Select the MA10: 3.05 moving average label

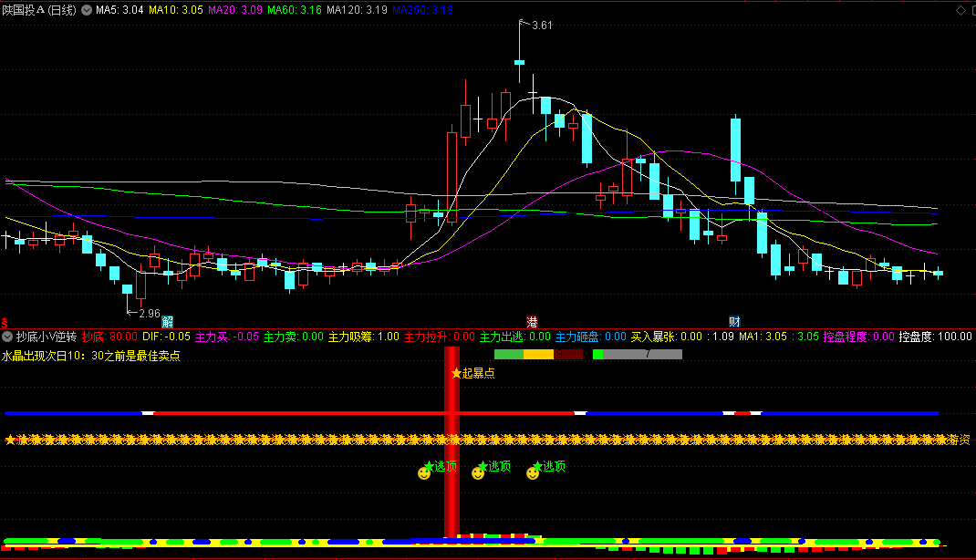(175, 10)
